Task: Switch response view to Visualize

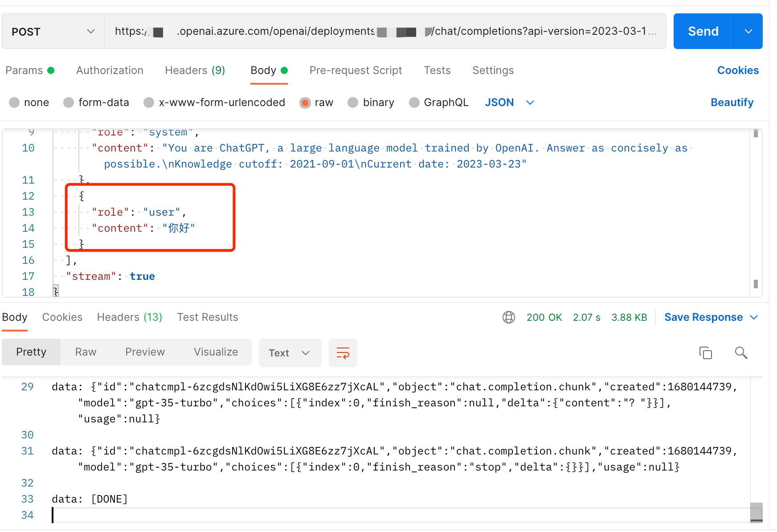Action: click(216, 352)
